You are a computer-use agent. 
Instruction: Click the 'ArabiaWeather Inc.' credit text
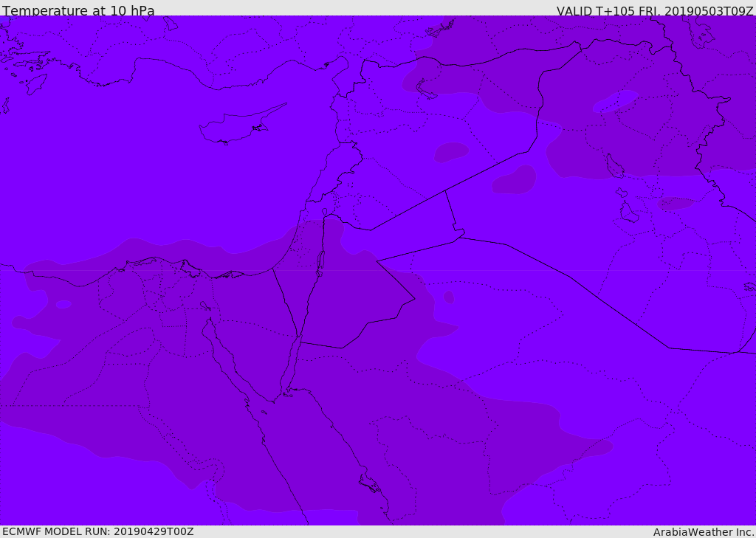point(704,532)
